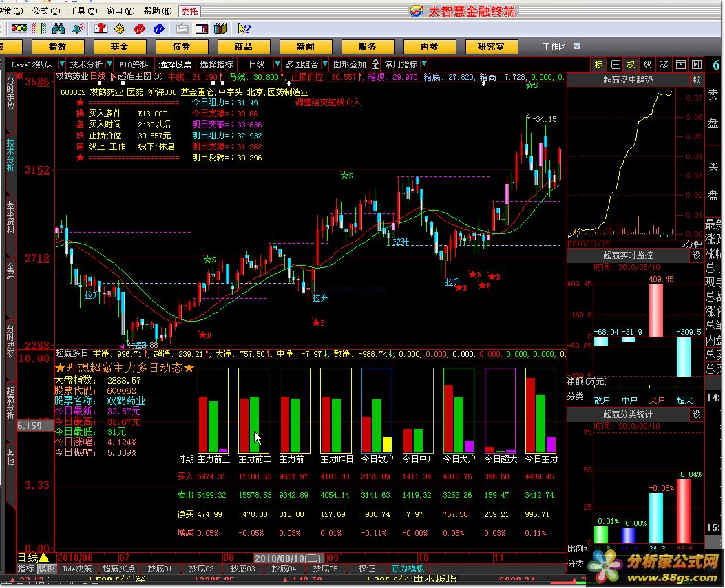Screen dimensions: 725x588
Task: Click the red round info icon
Action: click(139, 29)
